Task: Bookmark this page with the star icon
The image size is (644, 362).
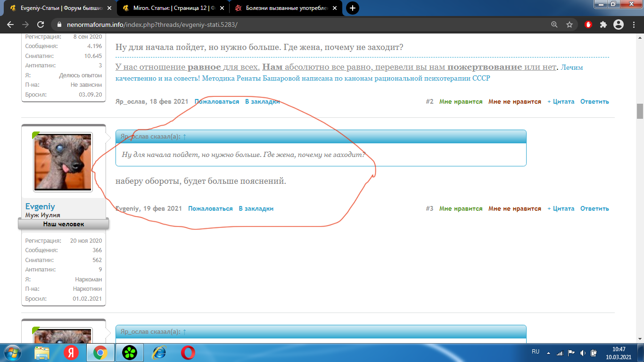Action: point(570,25)
